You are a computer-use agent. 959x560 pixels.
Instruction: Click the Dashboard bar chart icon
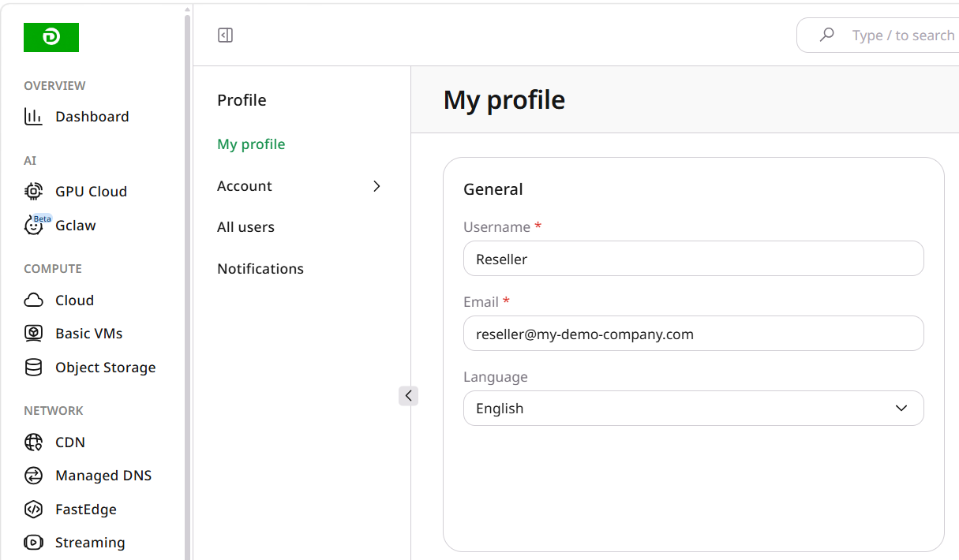click(33, 117)
